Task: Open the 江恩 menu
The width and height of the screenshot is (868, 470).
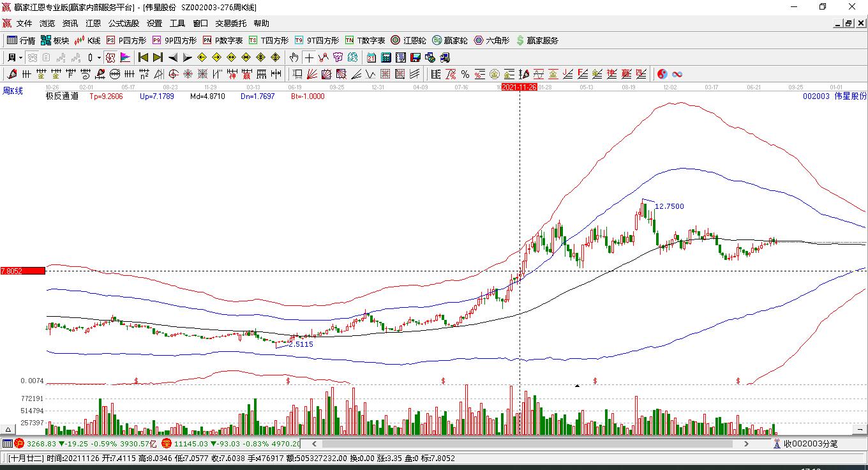Action: point(93,24)
